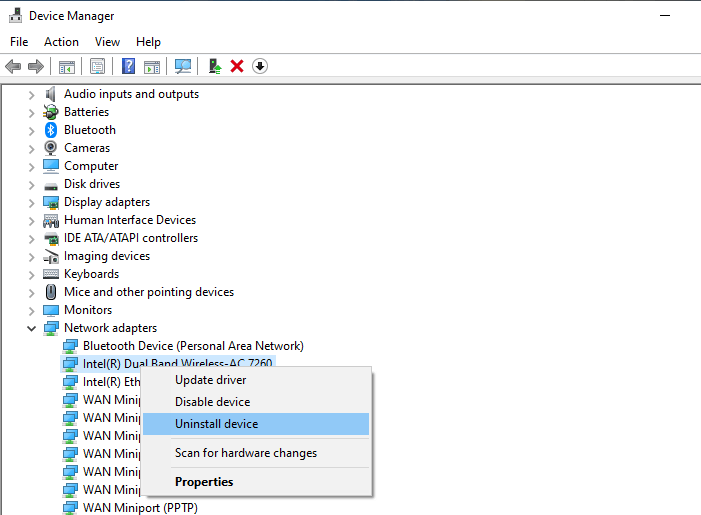
Task: Click the Bluetooth category icon
Action: point(51,130)
